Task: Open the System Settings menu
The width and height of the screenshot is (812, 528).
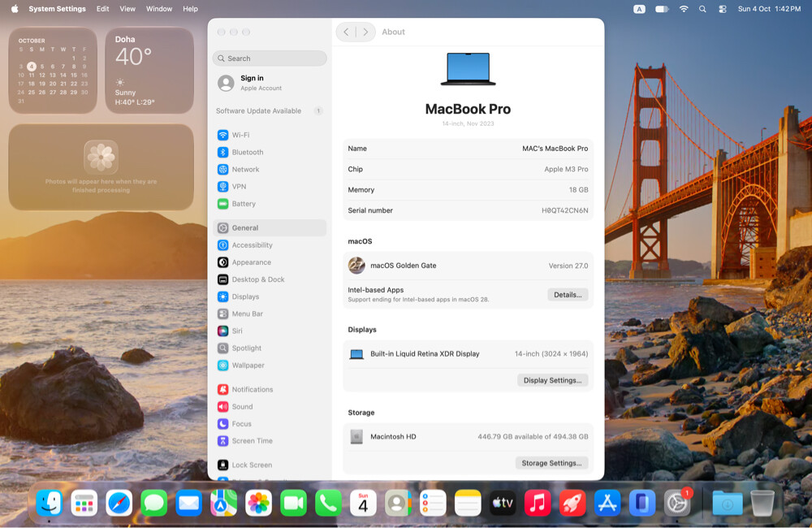Action: pos(57,9)
